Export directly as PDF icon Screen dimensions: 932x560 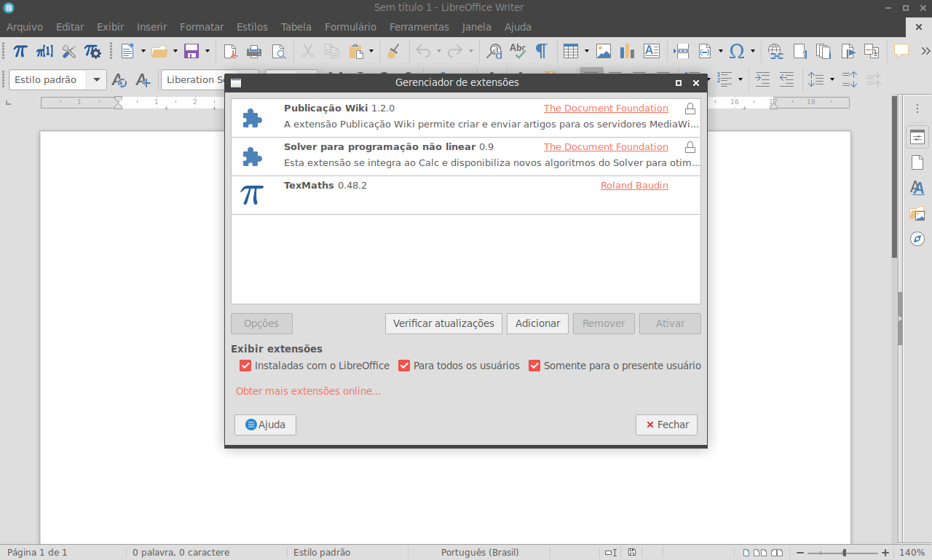tap(230, 51)
